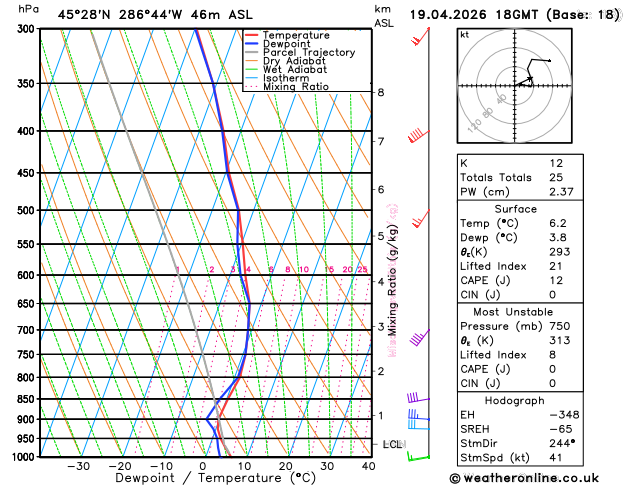Click the red wind barb at 500 hPa

coord(421,218)
